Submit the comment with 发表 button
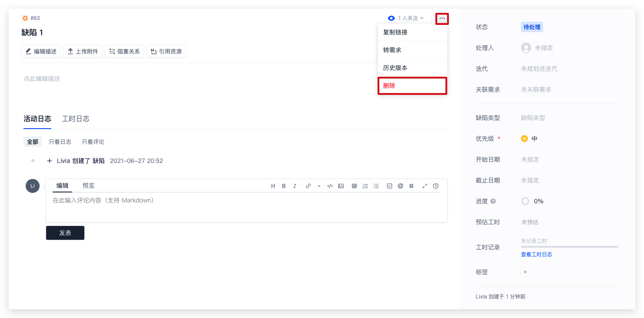644x318 pixels. tap(65, 233)
